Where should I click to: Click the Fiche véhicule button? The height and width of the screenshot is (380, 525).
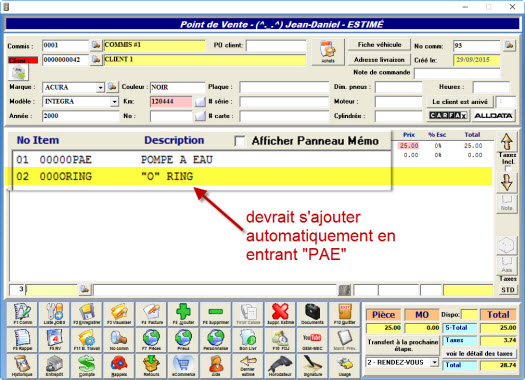379,45
